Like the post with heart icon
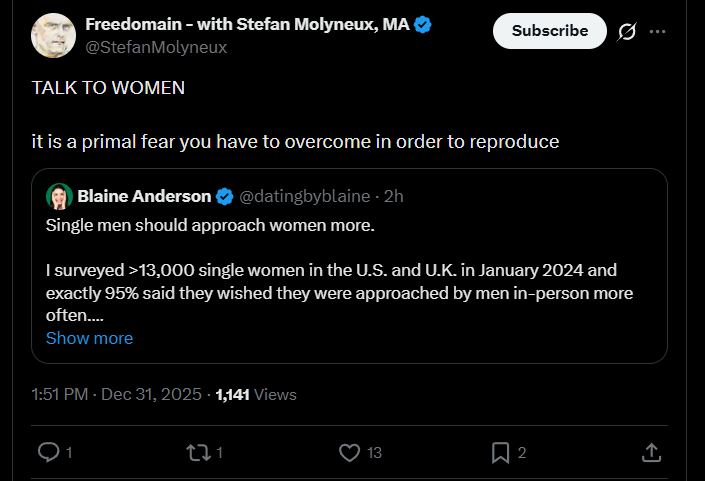The height and width of the screenshot is (481, 705). coord(349,453)
